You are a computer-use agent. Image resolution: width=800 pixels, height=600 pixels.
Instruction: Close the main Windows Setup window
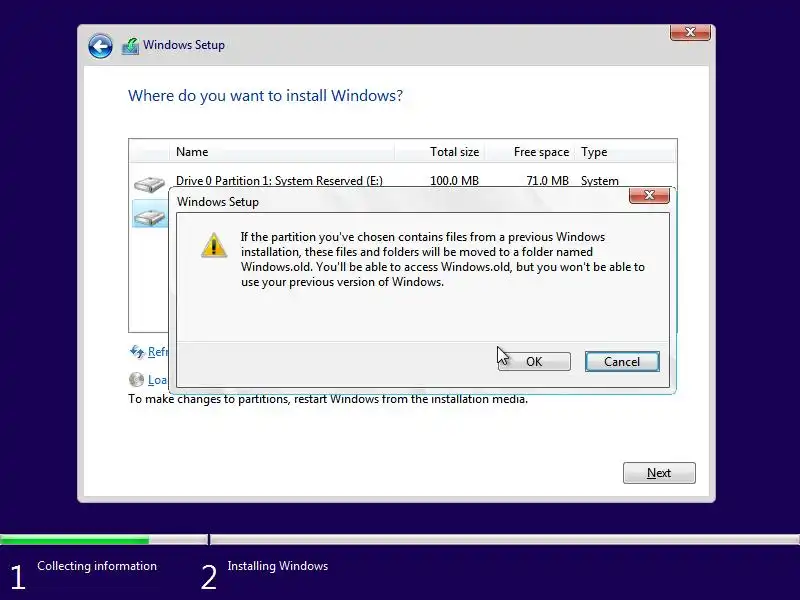[690, 32]
